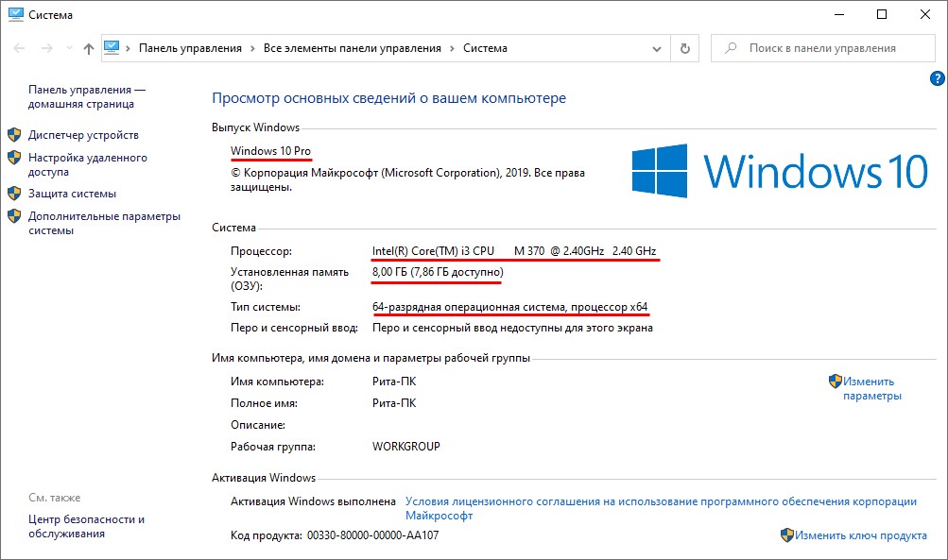The width and height of the screenshot is (948, 560).
Task: Click the 'Поиск в панели управления' search field
Action: click(823, 48)
